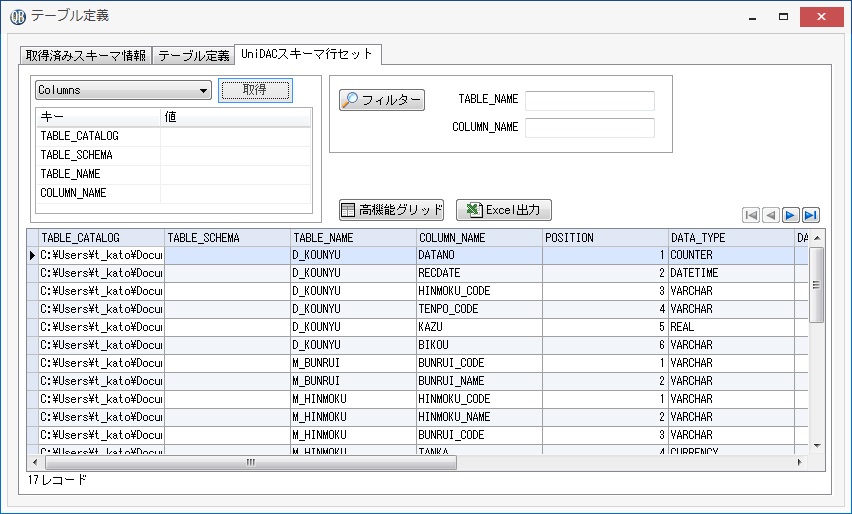852x514 pixels.
Task: Click the 値 column header
Action: coord(236,117)
